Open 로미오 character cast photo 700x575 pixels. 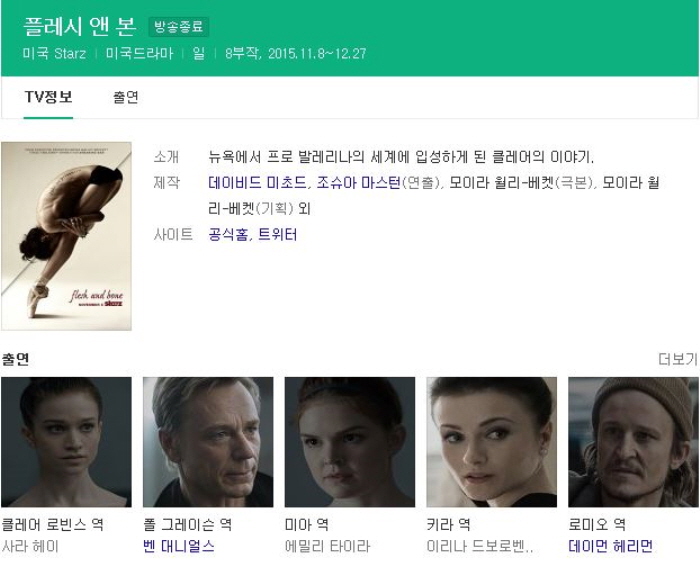[633, 442]
